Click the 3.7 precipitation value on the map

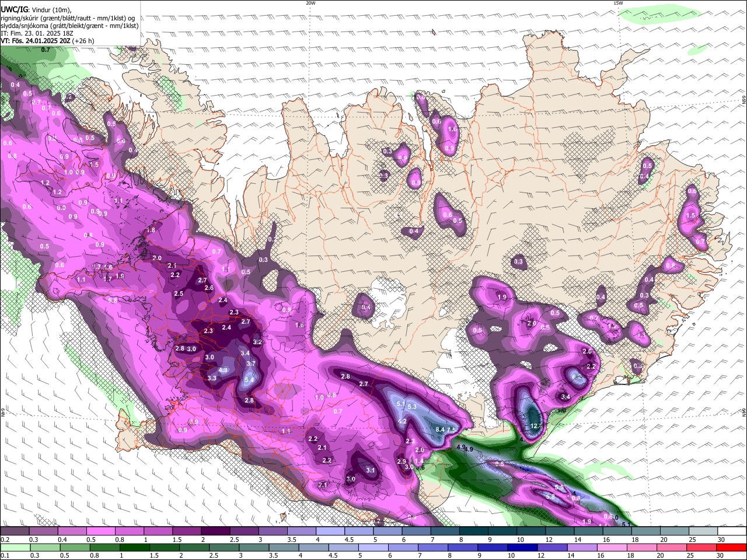(x=251, y=363)
